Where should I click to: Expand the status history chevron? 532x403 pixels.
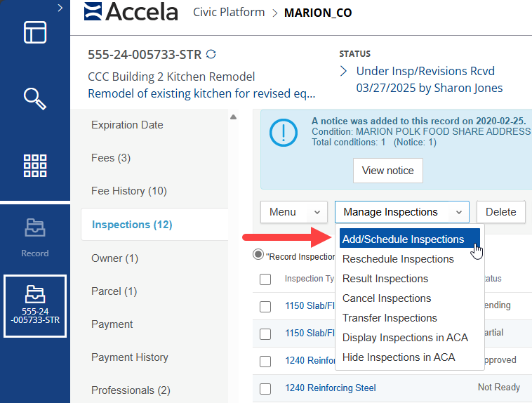coord(344,71)
